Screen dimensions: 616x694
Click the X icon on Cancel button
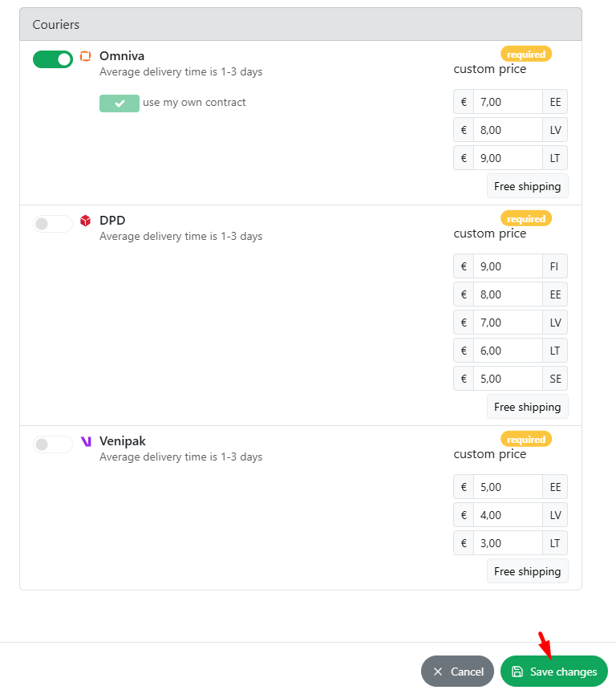(438, 672)
